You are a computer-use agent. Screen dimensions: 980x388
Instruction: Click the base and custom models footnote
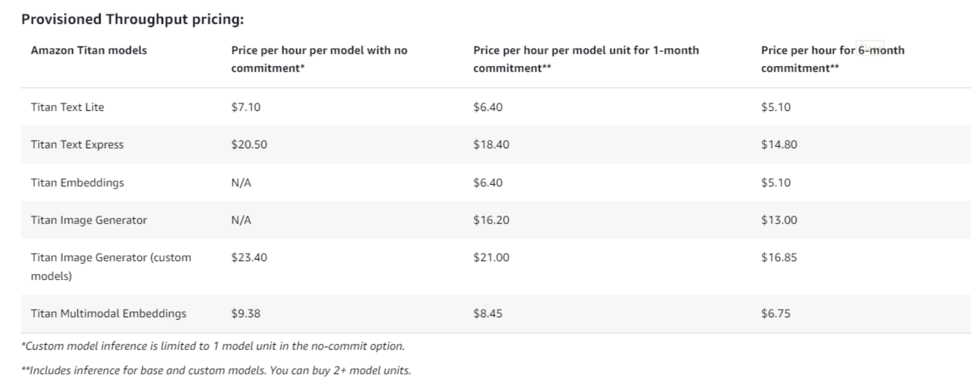[x=216, y=370]
